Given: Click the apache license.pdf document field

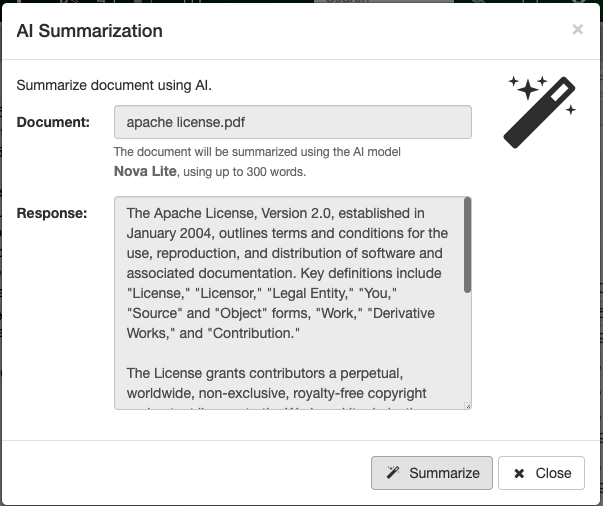Looking at the screenshot, I should point(292,122).
